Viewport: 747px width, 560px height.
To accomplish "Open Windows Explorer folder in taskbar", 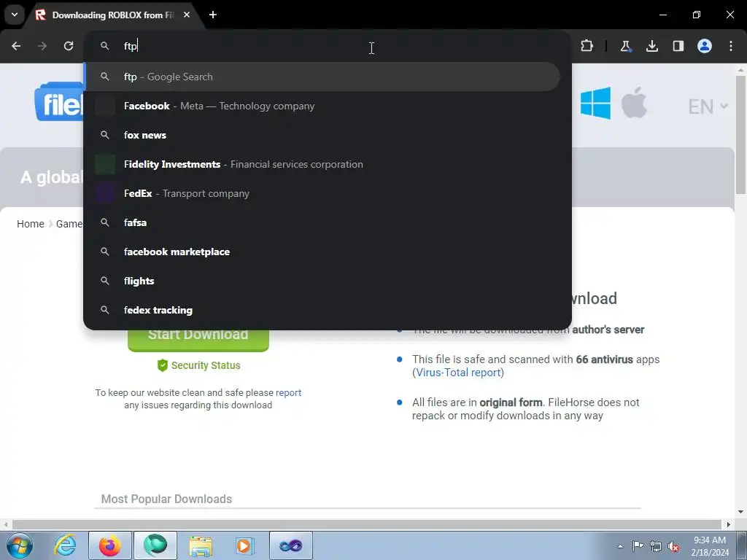I will click(x=201, y=545).
